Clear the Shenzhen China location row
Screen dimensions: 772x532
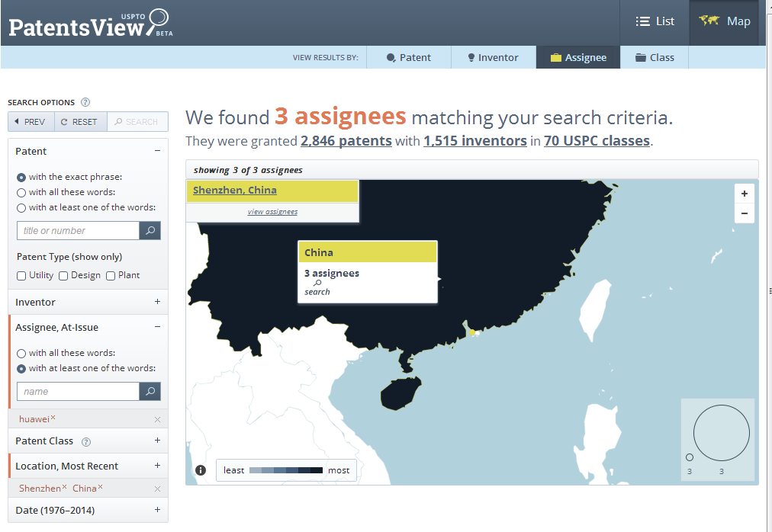pos(157,489)
